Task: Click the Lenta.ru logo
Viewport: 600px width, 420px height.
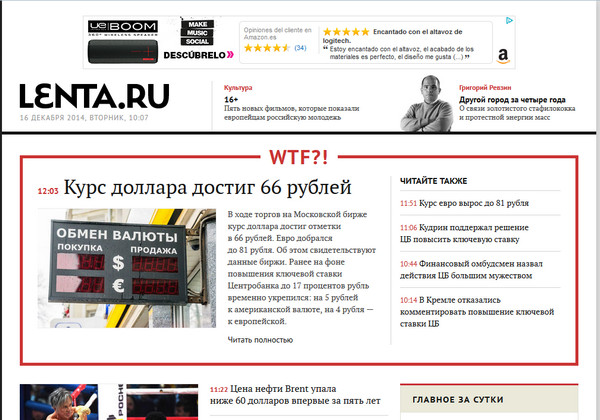Action: 93,95
